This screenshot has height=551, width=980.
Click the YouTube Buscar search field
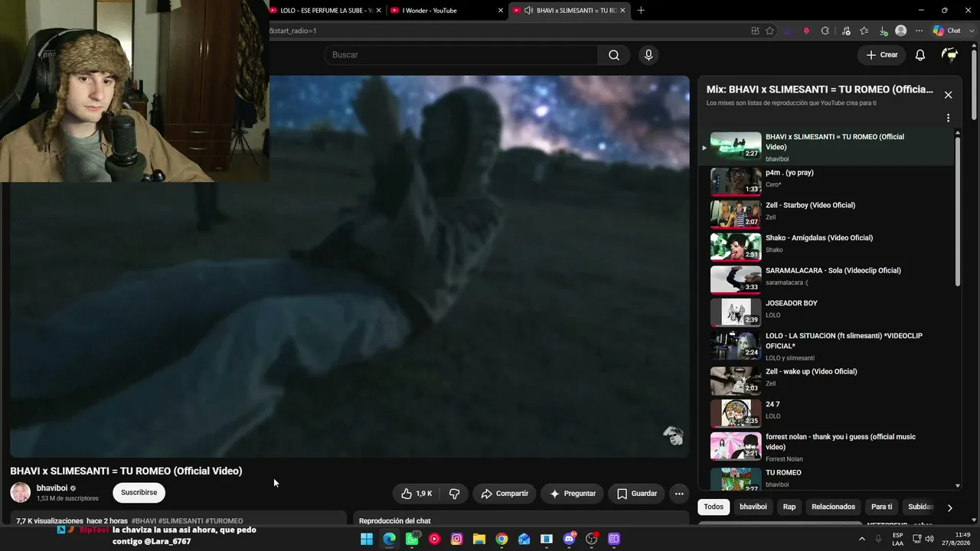point(461,55)
